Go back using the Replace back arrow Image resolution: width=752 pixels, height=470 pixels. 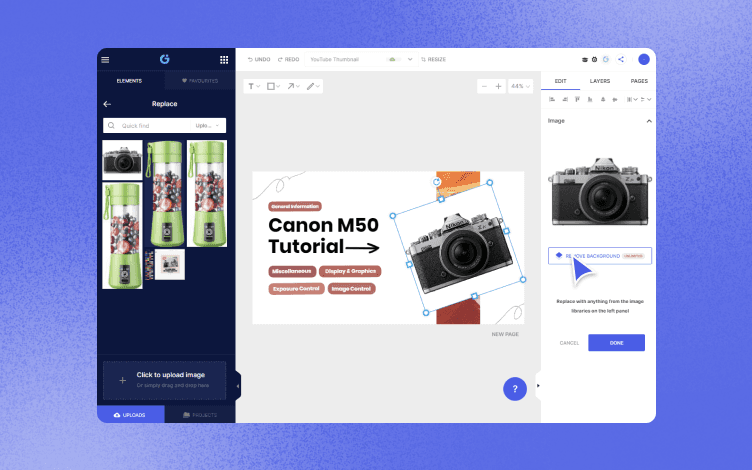click(x=107, y=104)
